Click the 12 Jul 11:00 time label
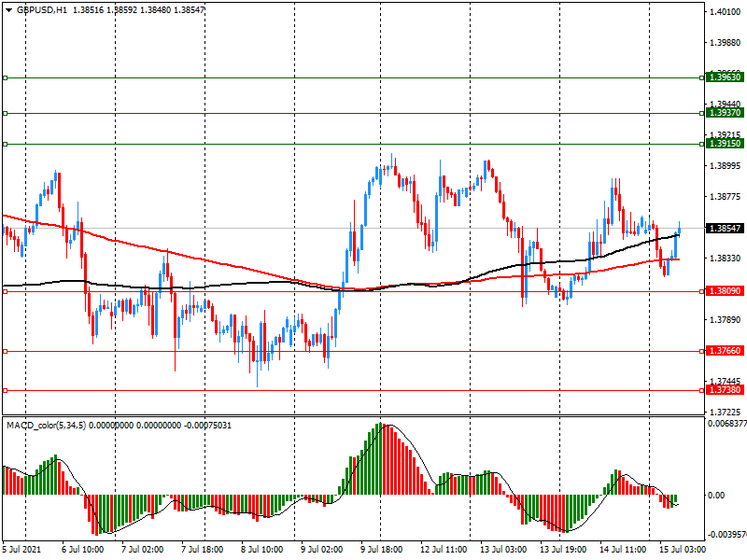Screen dimensions: 747x560 coord(444,549)
